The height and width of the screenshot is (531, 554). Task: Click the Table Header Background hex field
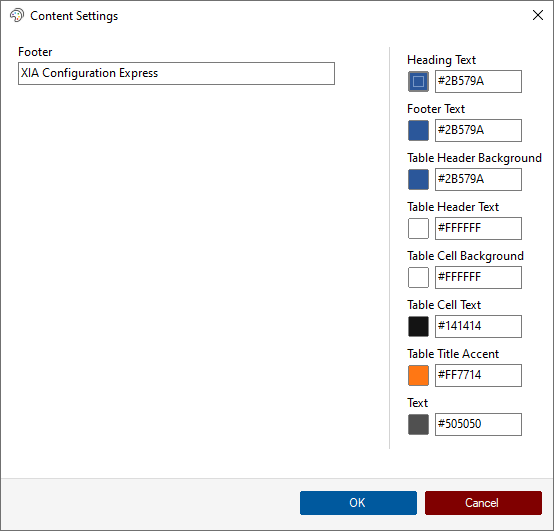[478, 179]
